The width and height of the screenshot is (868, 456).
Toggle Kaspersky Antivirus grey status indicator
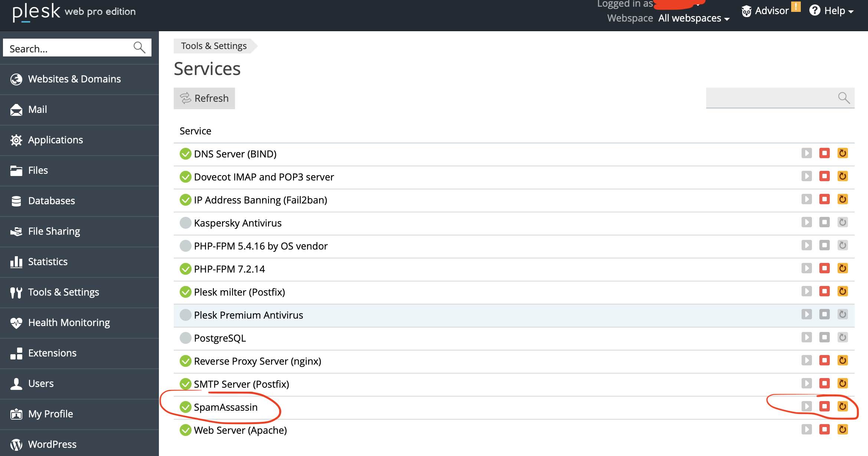point(185,223)
